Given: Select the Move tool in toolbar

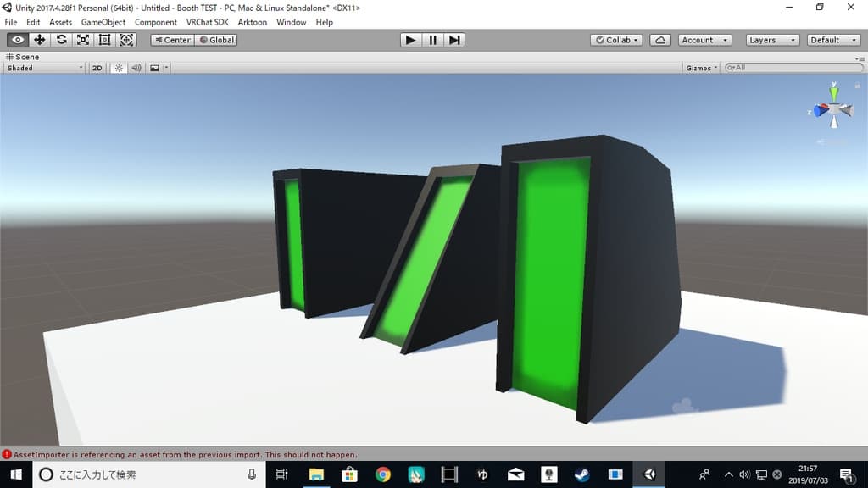Looking at the screenshot, I should click(39, 40).
